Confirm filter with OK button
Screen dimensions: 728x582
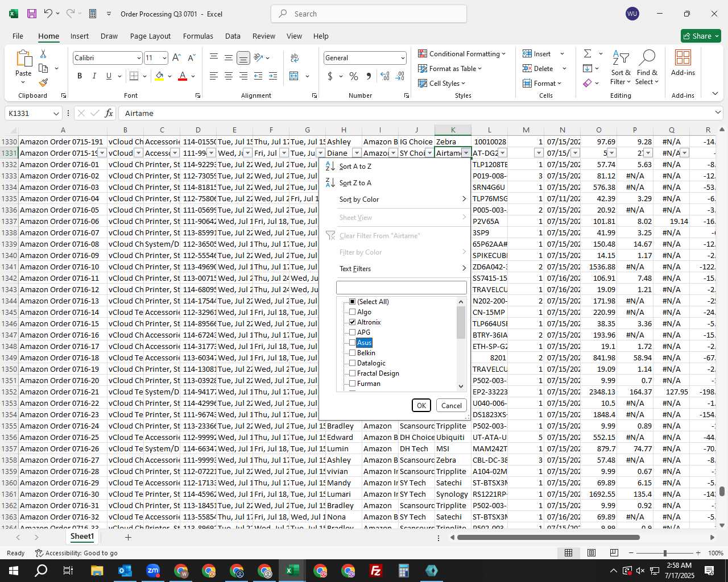pos(421,405)
